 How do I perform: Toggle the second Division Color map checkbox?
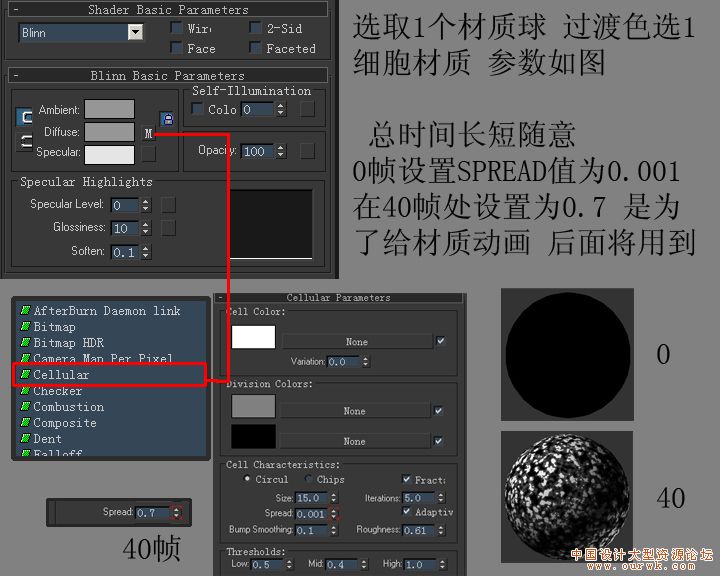(438, 441)
